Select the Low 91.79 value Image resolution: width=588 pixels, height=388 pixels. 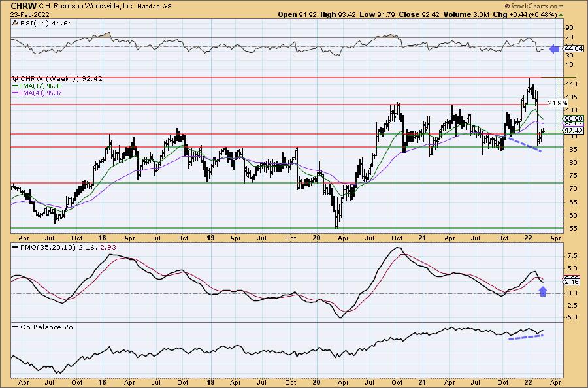point(377,14)
